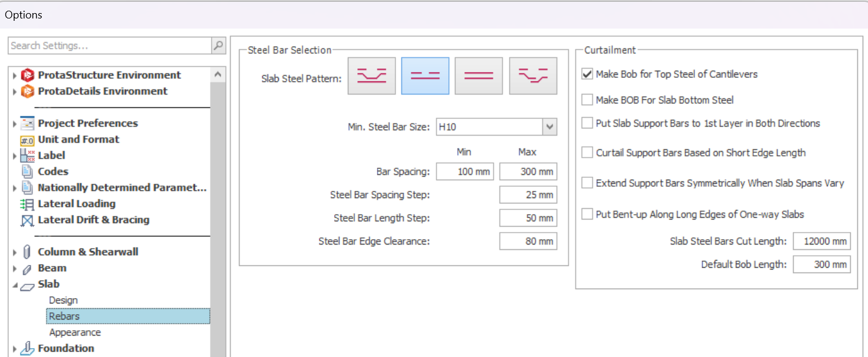Choose the split straight bars steel pattern
868x357 pixels.
click(x=425, y=76)
